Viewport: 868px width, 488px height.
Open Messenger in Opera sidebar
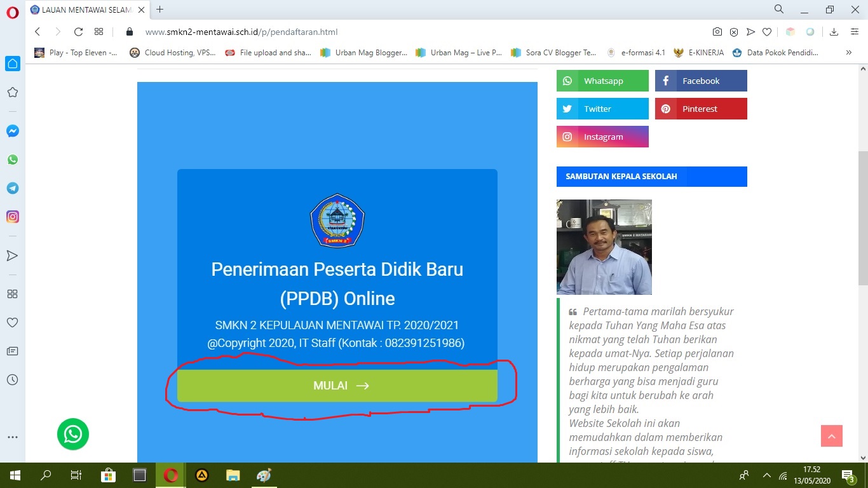[12, 131]
